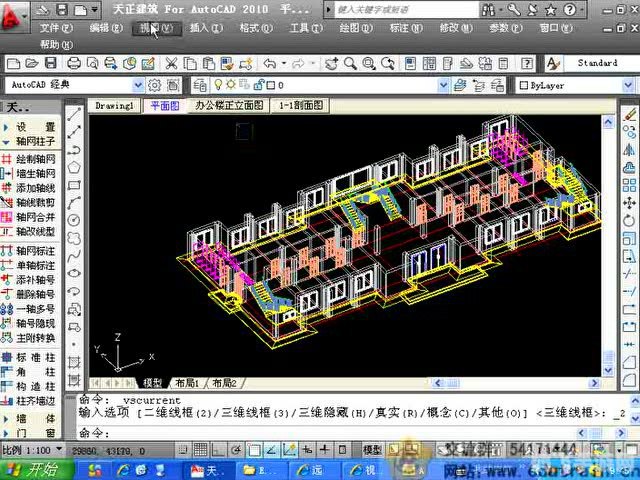Viewport: 640px width, 480px height.
Task: Open the 格式 menu
Action: tap(250, 28)
